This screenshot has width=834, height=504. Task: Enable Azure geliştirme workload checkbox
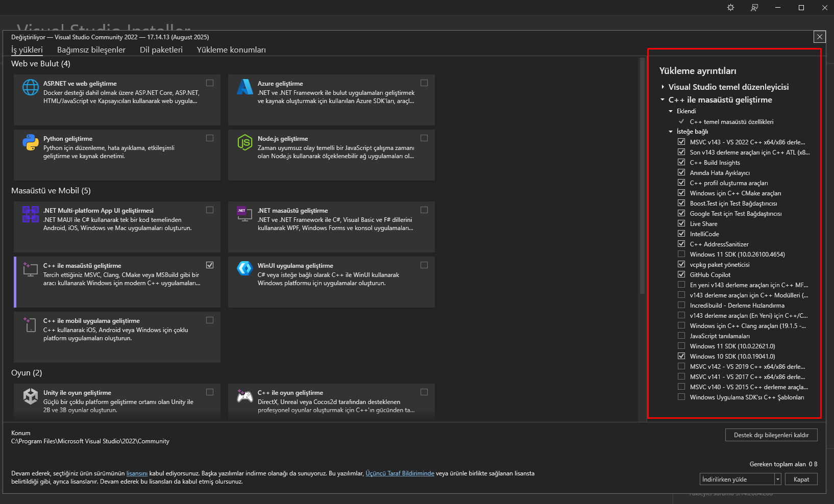tap(424, 83)
